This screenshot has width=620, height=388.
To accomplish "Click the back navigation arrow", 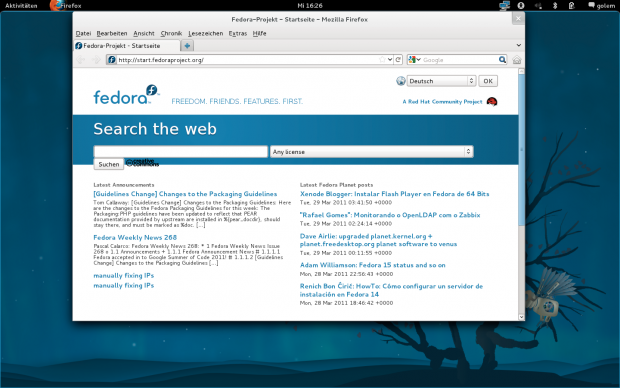I will tap(81, 60).
